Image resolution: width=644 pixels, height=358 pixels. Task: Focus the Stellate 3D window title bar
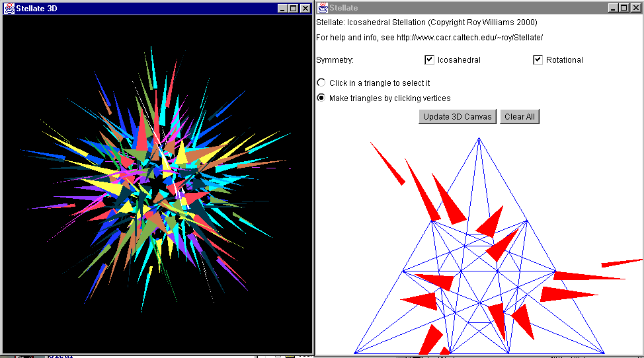(x=132, y=8)
